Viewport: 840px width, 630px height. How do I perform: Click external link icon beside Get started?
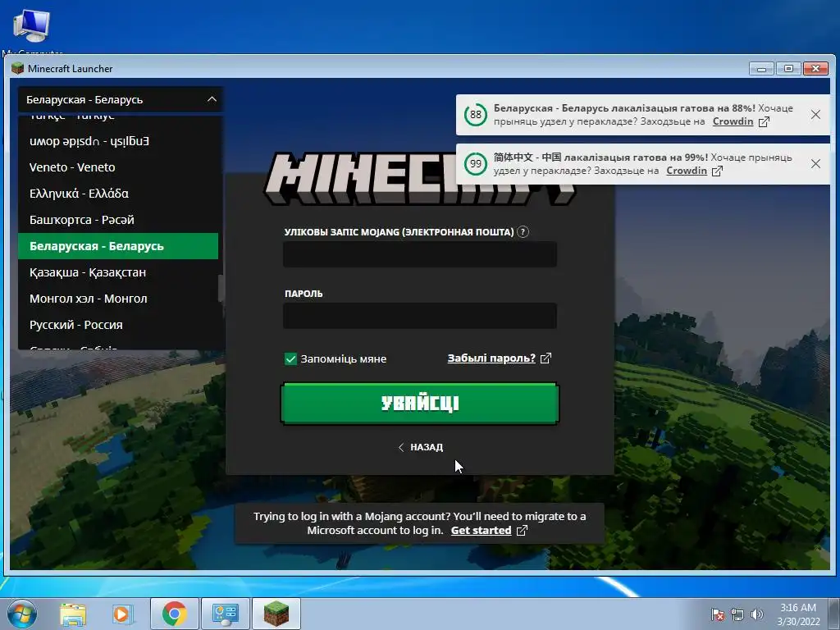pyautogui.click(x=522, y=531)
